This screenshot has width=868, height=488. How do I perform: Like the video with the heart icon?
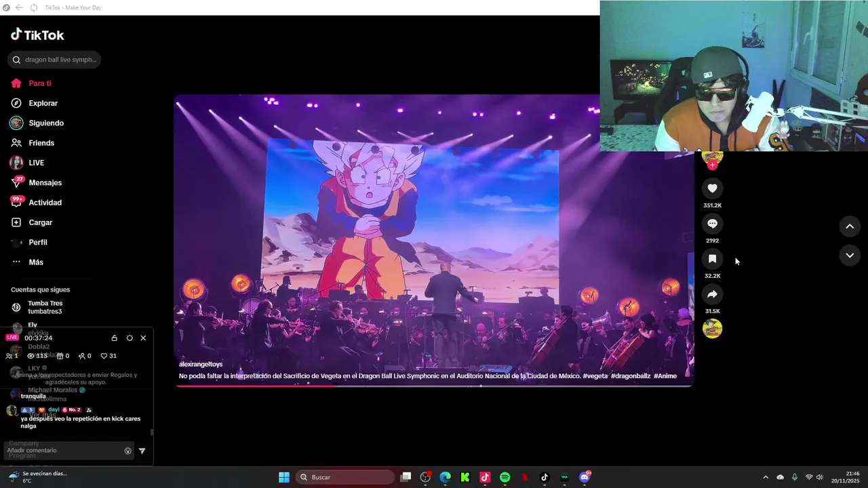click(x=712, y=188)
